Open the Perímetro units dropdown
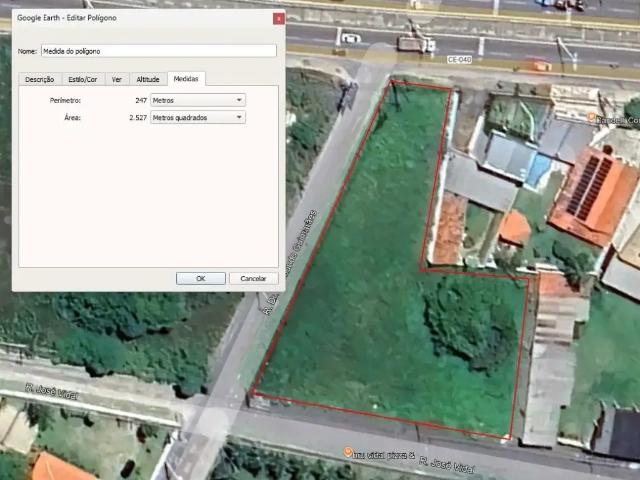The height and width of the screenshot is (480, 640). pos(198,100)
